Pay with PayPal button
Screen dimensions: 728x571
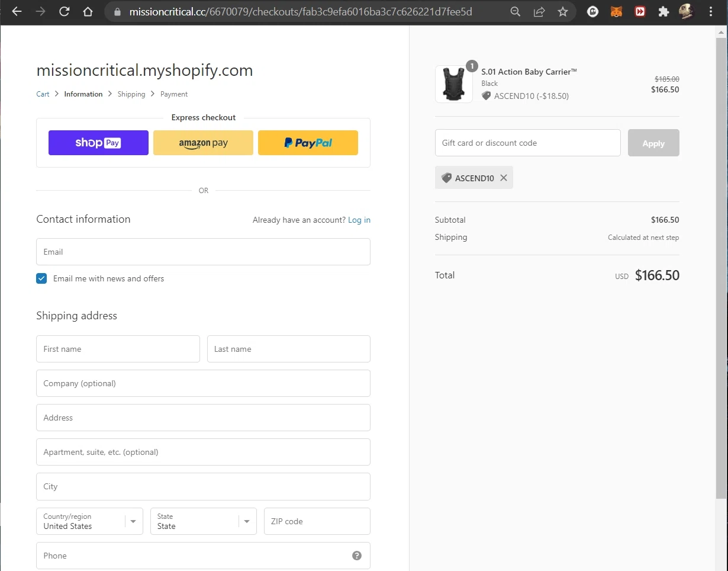click(x=308, y=143)
